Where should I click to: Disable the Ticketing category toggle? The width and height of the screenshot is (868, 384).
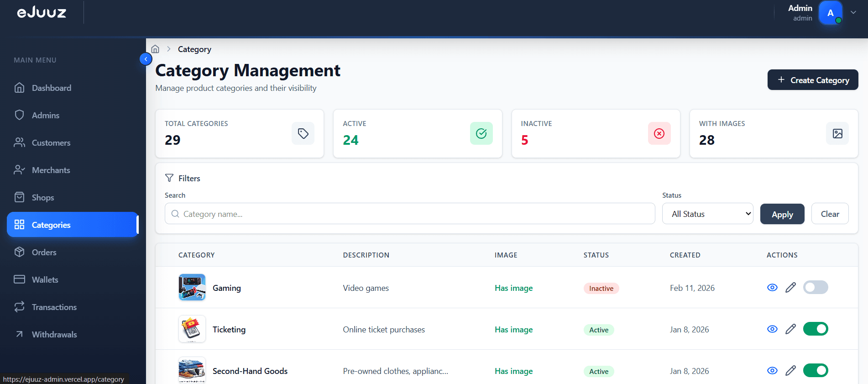(816, 329)
